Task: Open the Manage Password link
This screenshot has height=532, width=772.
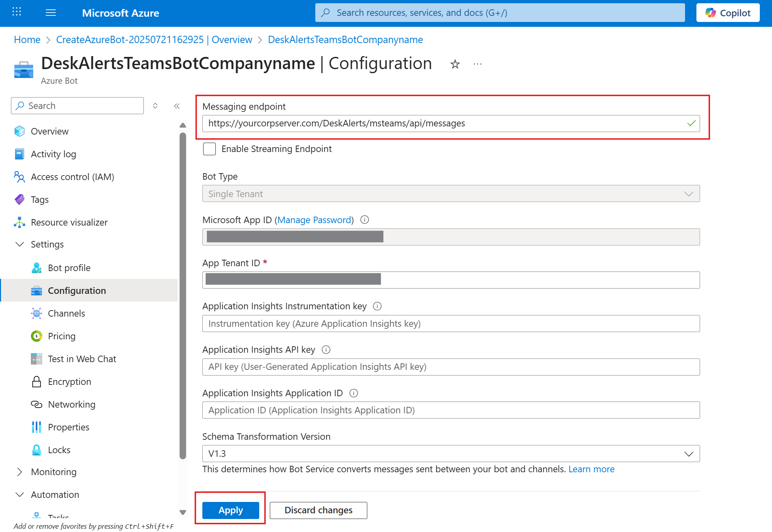Action: 314,220
